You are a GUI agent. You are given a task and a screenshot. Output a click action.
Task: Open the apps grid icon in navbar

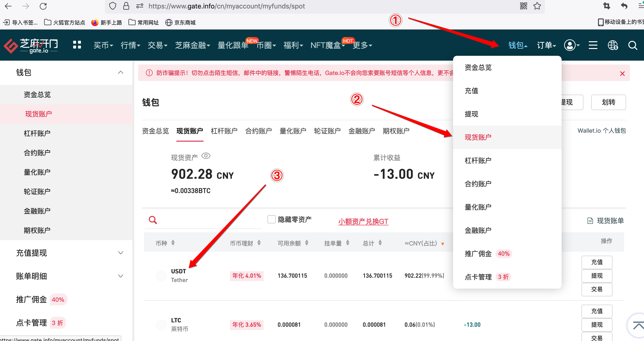tap(77, 45)
